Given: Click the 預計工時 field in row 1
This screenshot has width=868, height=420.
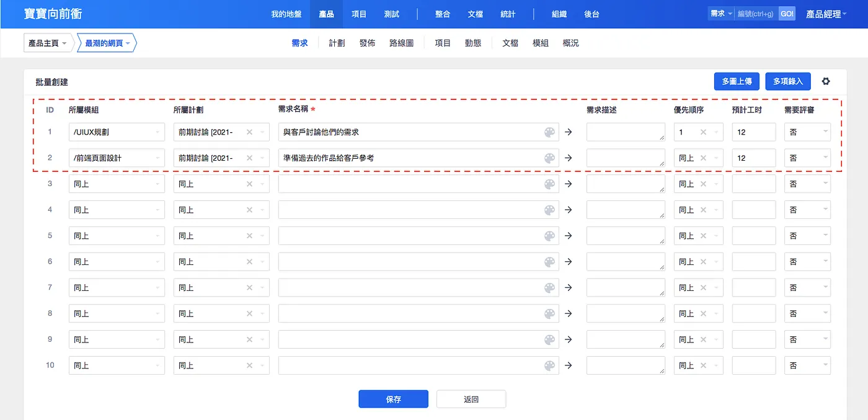Looking at the screenshot, I should (x=754, y=132).
